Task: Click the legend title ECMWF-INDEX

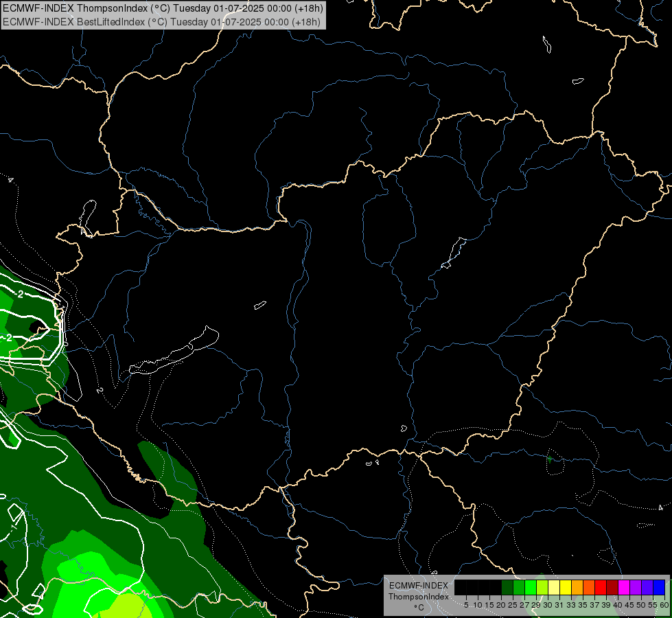Action: [x=418, y=586]
